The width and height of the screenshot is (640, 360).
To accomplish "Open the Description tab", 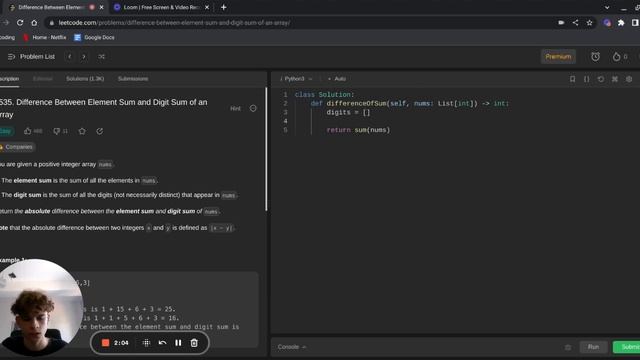I will coord(9,79).
